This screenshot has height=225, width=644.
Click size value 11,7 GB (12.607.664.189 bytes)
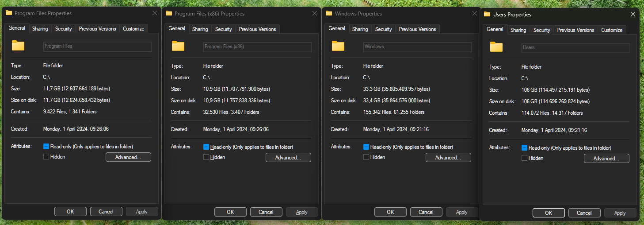(x=77, y=89)
